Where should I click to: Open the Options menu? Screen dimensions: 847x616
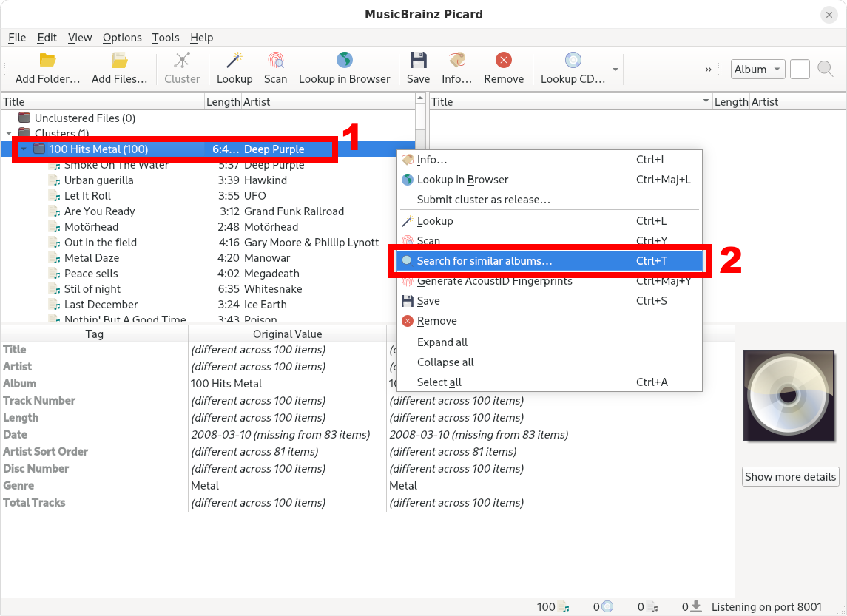[x=122, y=38]
